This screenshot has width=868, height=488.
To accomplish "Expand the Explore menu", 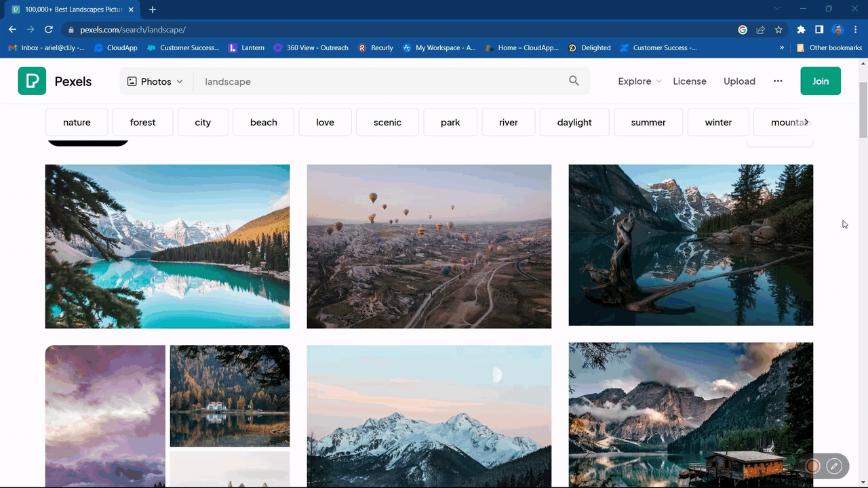I will click(x=639, y=81).
